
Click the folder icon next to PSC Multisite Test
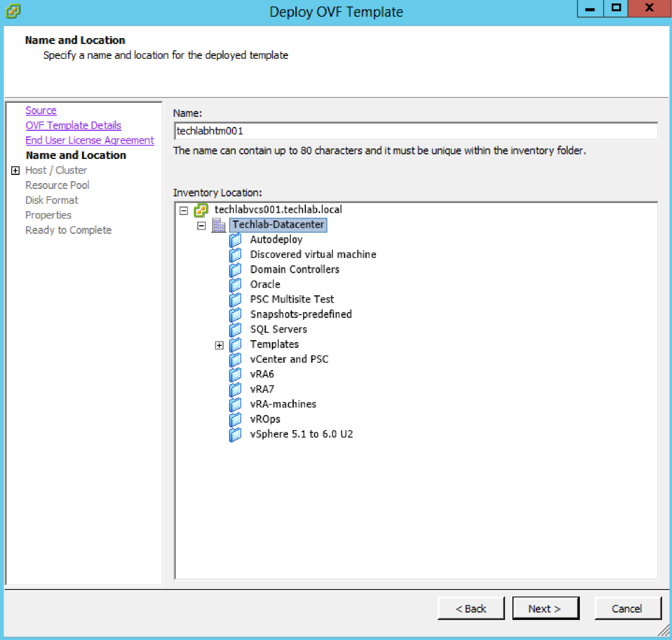pyautogui.click(x=235, y=300)
